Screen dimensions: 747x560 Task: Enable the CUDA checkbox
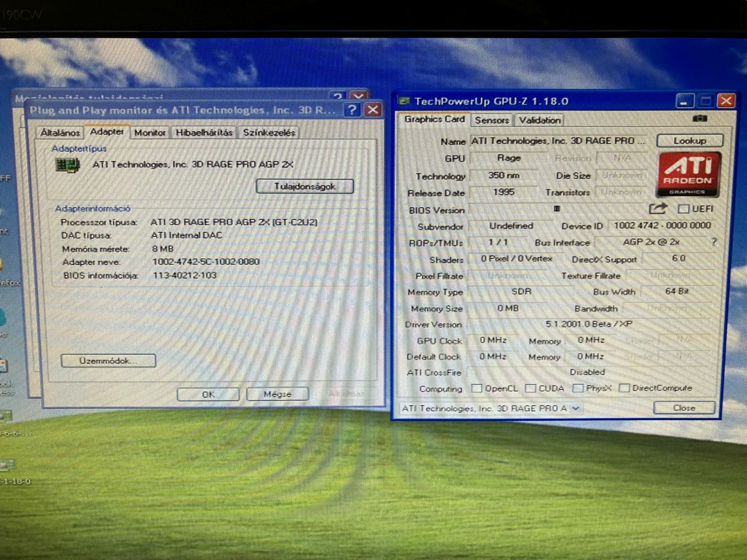[530, 388]
